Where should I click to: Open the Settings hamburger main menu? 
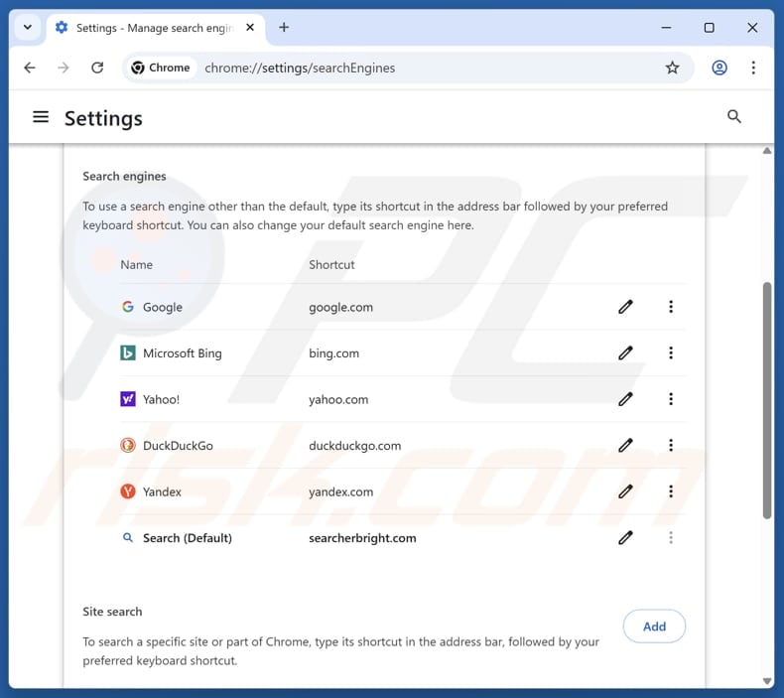[x=41, y=117]
